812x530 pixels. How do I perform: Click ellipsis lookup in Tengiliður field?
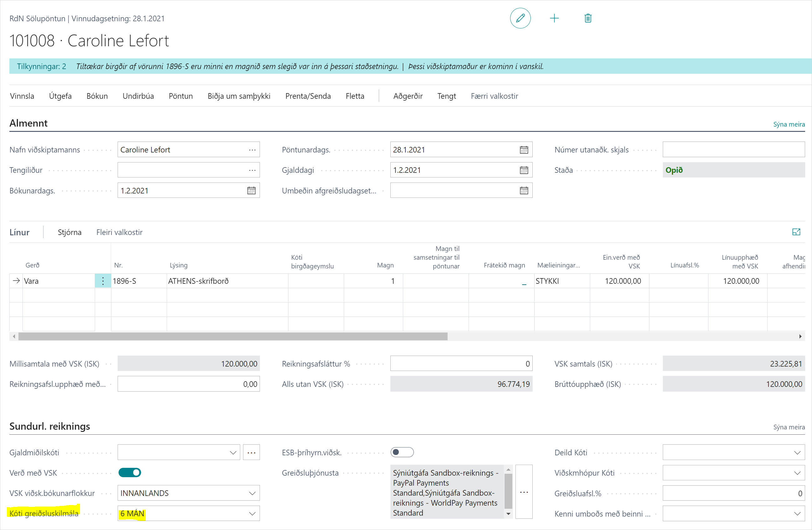252,170
